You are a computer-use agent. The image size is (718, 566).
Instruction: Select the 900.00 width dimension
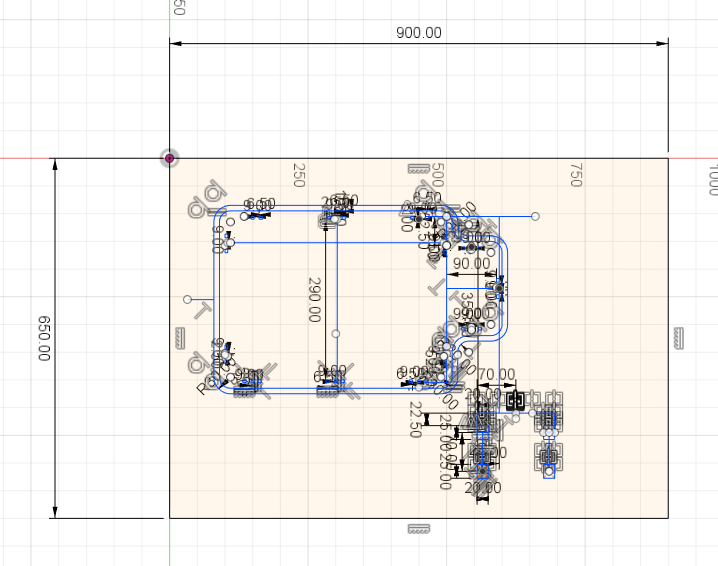419,33
